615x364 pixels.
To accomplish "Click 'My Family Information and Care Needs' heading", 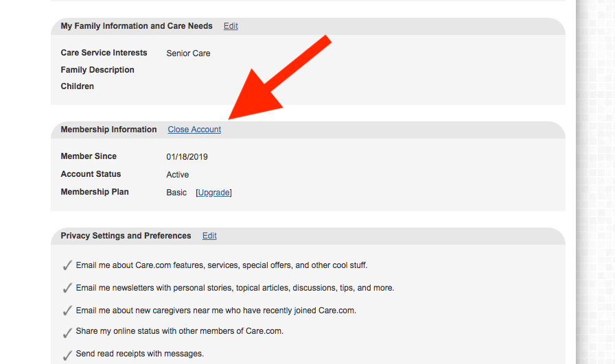I will coord(137,26).
